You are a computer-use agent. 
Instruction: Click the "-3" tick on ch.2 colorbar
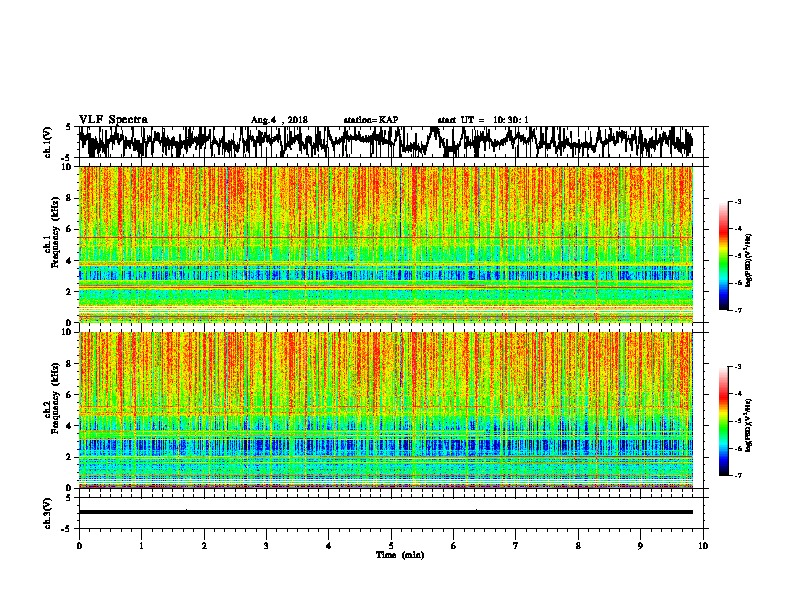737,367
